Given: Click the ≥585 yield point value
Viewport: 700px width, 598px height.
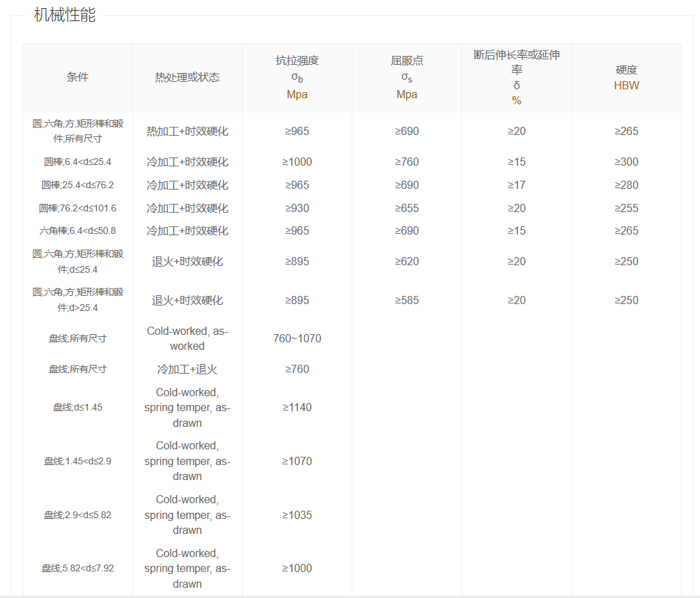Looking at the screenshot, I should 406,301.
